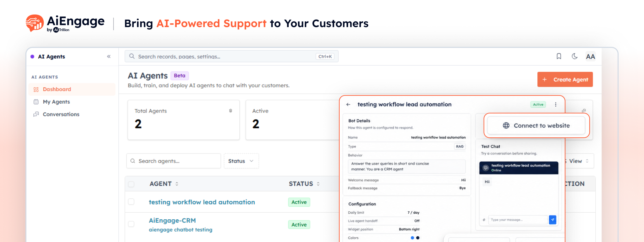Click the RAG type badge
Viewport: 644px width, 242px height.
460,147
